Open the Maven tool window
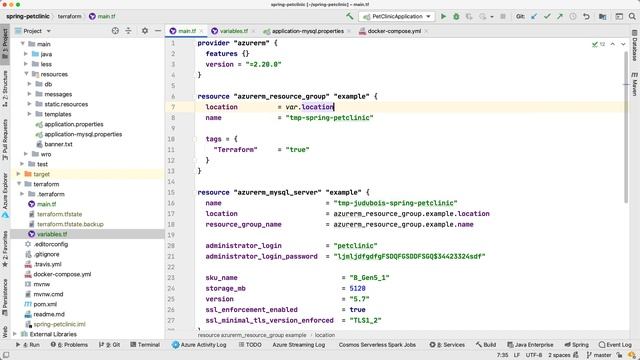This screenshot has height=360, width=640. (635, 84)
